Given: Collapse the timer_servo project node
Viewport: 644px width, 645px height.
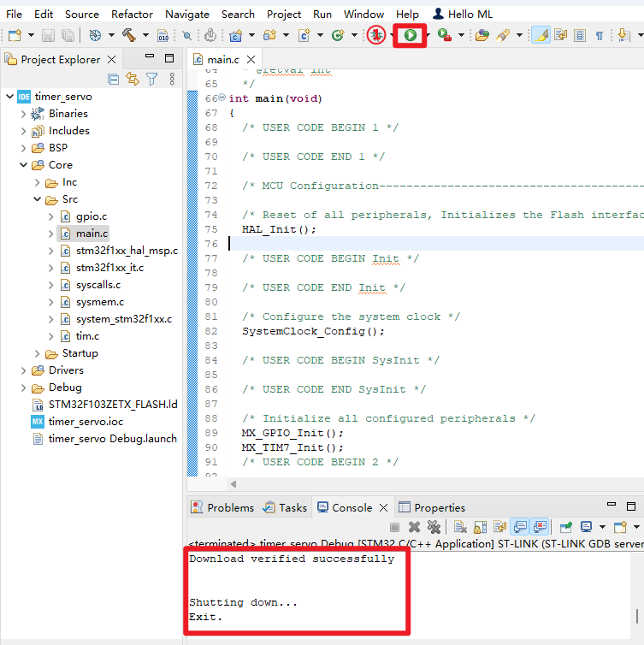Looking at the screenshot, I should (x=9, y=97).
